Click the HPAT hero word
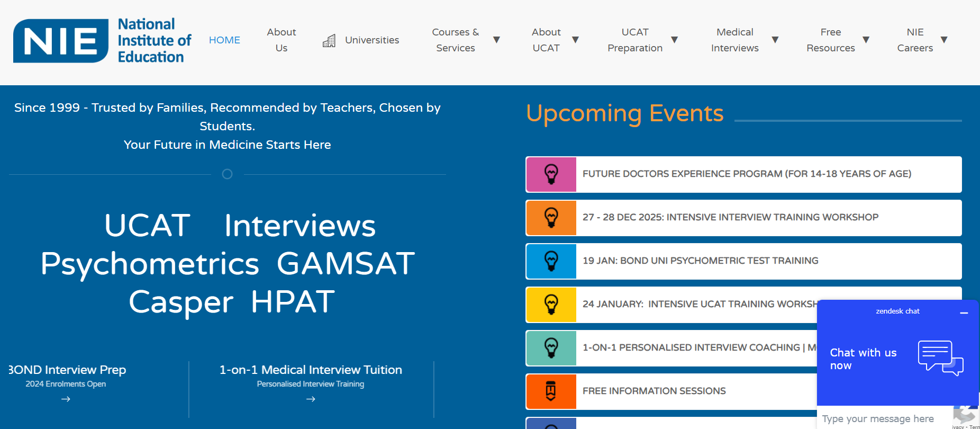This screenshot has width=980, height=429. (293, 301)
